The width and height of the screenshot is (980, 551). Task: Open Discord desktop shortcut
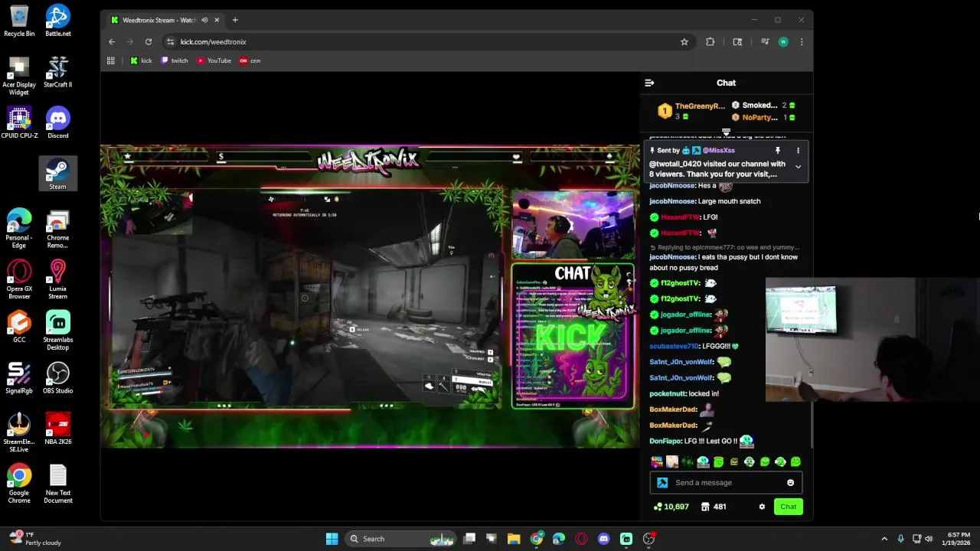[x=58, y=122]
